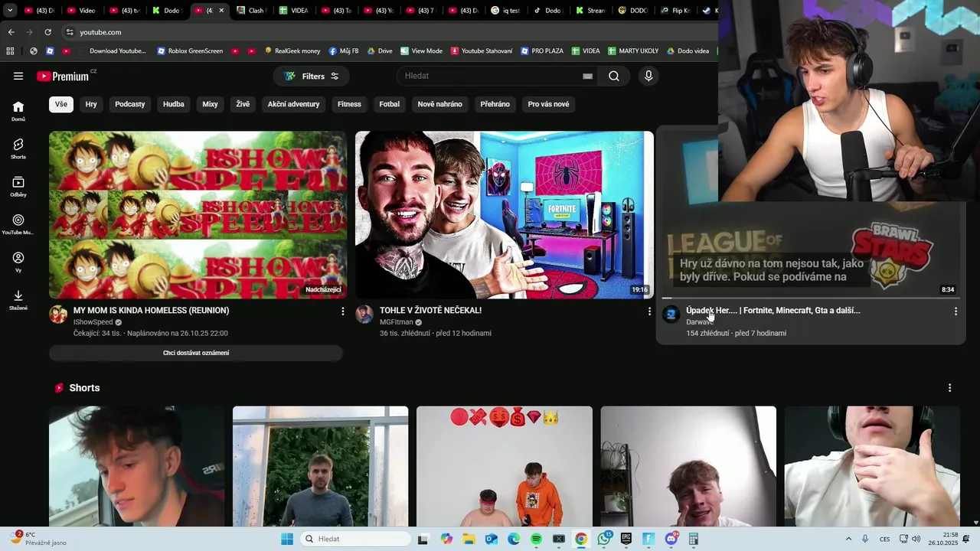Click the IShowSpeed channel name

coord(93,322)
